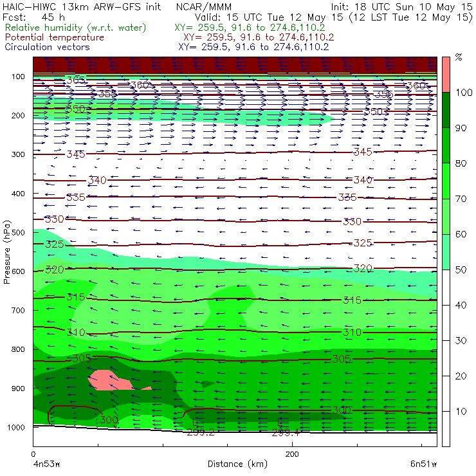Image resolution: width=476 pixels, height=476 pixels.
Task: Click the '%' unit label above colorbar
Action: (x=459, y=57)
